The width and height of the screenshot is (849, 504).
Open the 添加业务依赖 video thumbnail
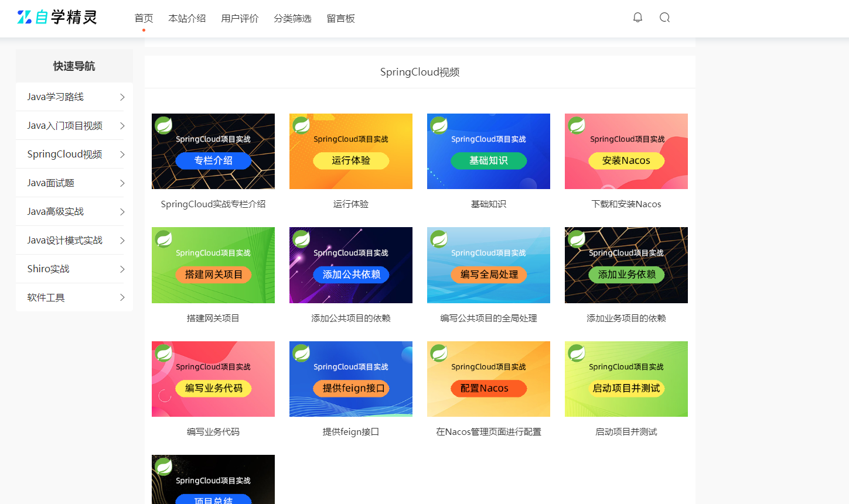tap(626, 265)
